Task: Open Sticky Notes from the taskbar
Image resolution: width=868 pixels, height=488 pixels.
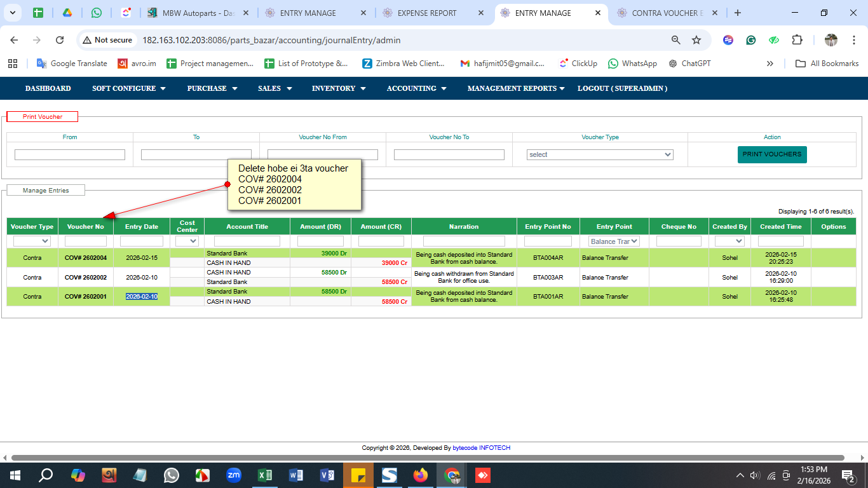Action: click(x=358, y=475)
